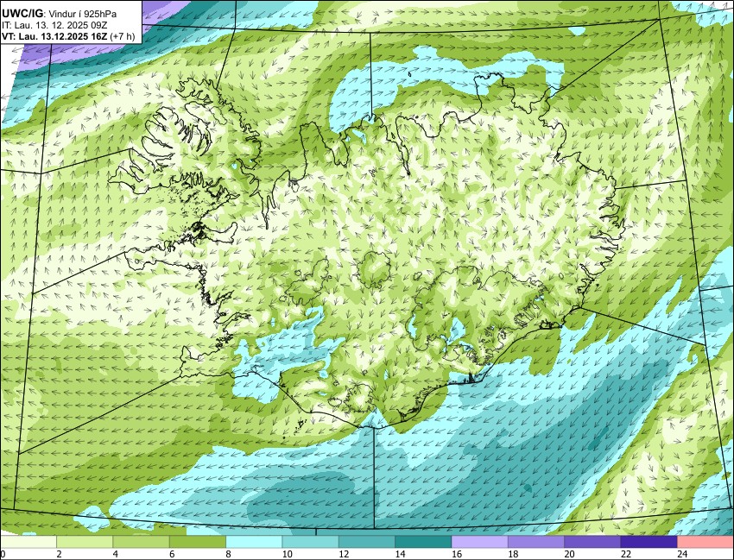Image resolution: width=734 pixels, height=560 pixels.
Task: Click the dark indigo 22–24 legend swatch
Action: pyautogui.click(x=649, y=542)
